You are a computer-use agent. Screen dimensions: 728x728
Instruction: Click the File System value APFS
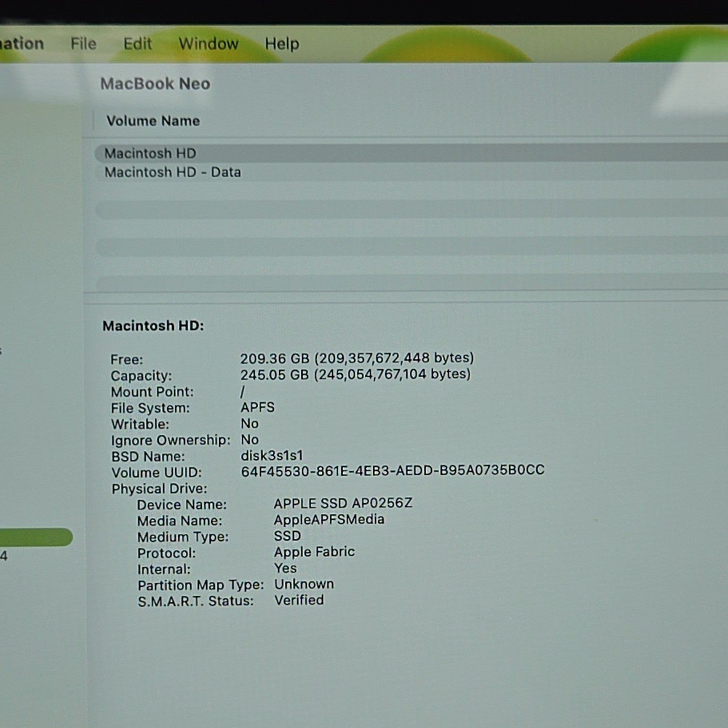coord(258,407)
